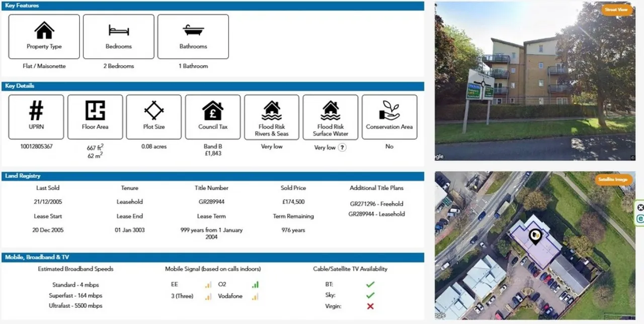Click the Plot Size diamond icon
Image resolution: width=644 pixels, height=324 pixels.
pyautogui.click(x=154, y=110)
